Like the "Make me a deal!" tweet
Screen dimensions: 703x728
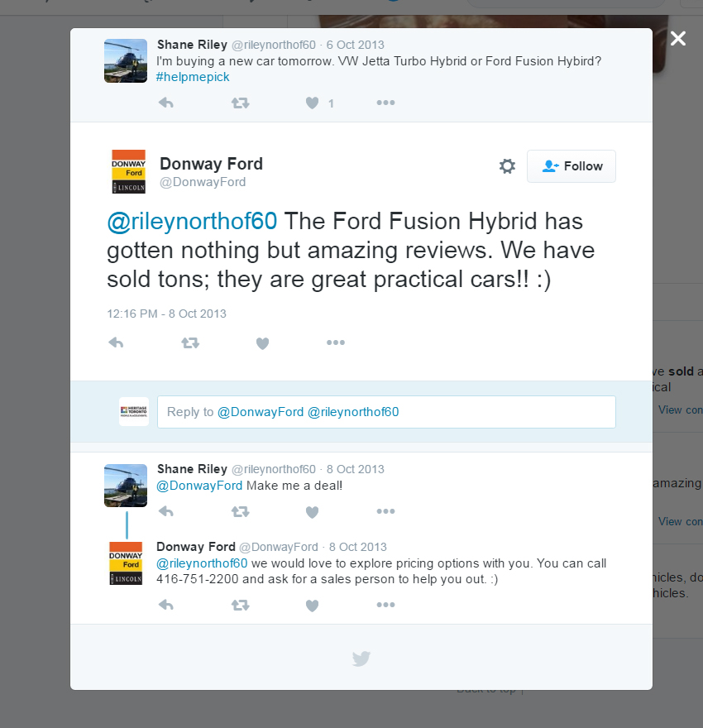(x=312, y=512)
